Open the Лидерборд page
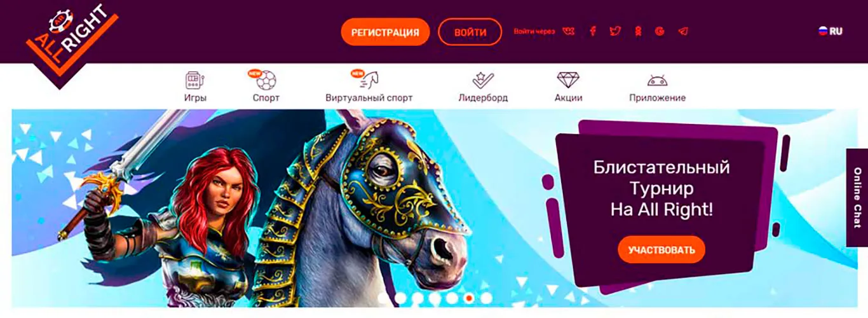This screenshot has height=318, width=868. tap(483, 87)
